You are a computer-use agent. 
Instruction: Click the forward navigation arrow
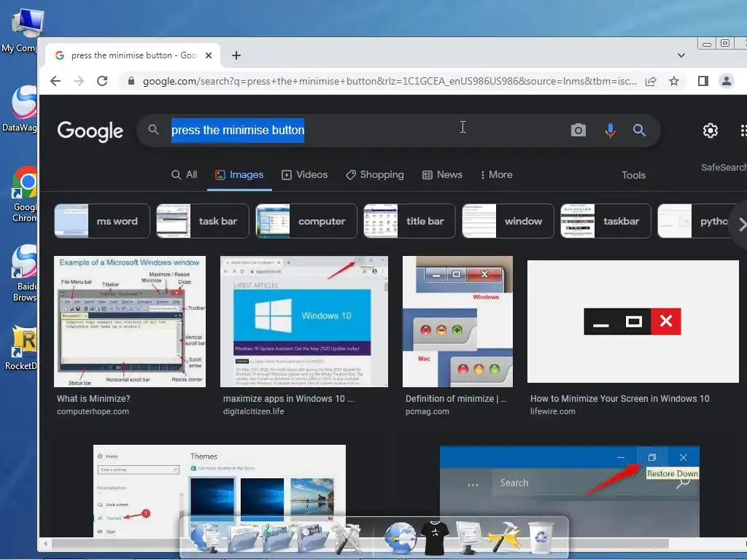pos(79,81)
